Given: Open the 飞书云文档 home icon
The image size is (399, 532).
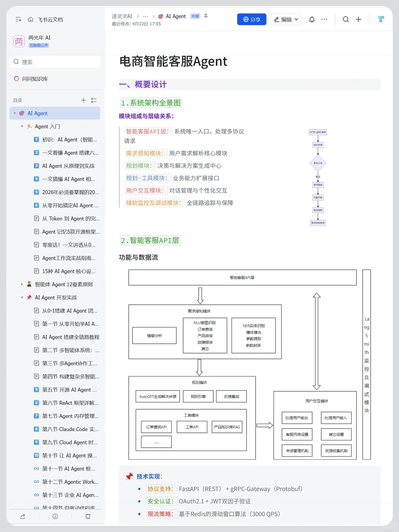Looking at the screenshot, I should click(31, 20).
